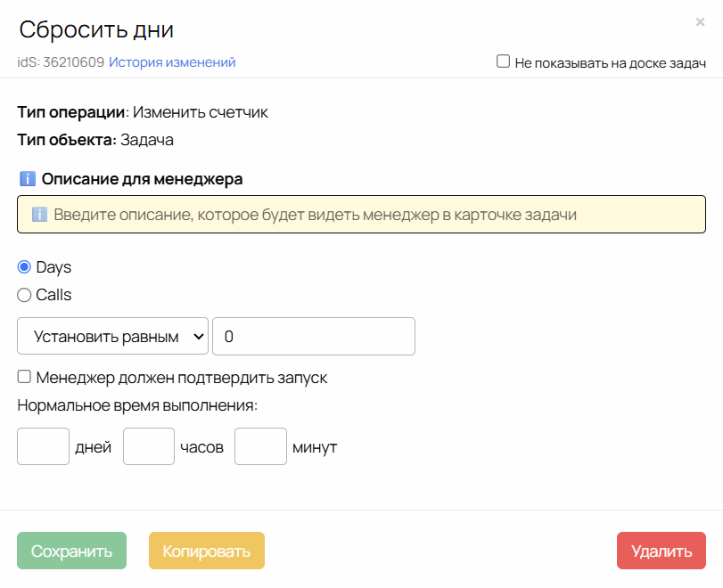Viewport: 723px width, 588px height.
Task: Click the green Сохранить button
Action: tap(72, 551)
